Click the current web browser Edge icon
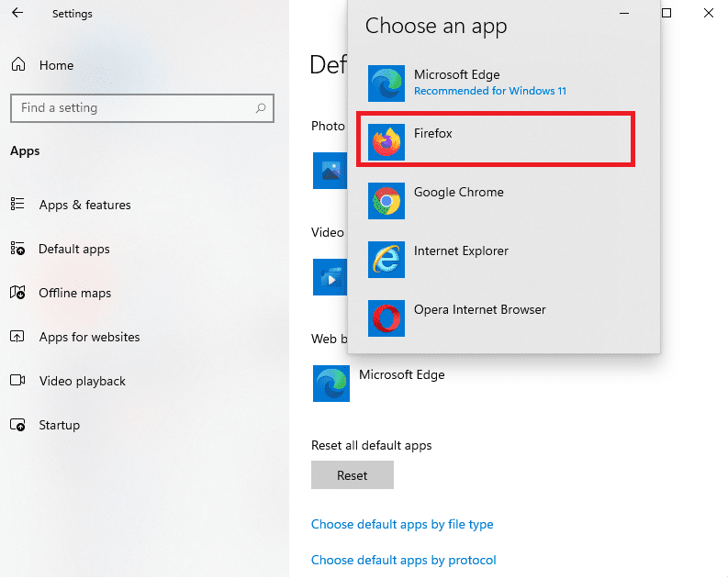Screen dimensions: 728x579 click(331, 384)
